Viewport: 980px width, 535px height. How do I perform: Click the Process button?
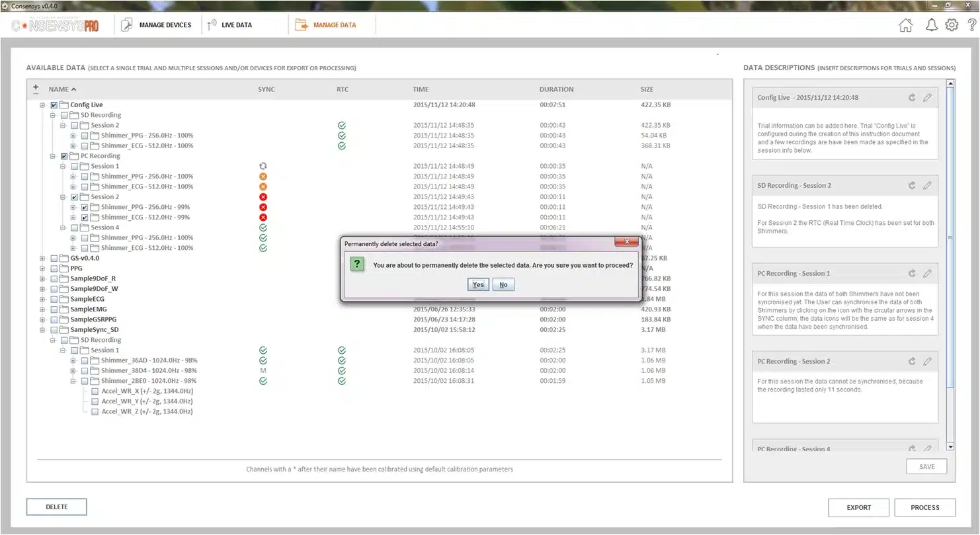tap(924, 507)
